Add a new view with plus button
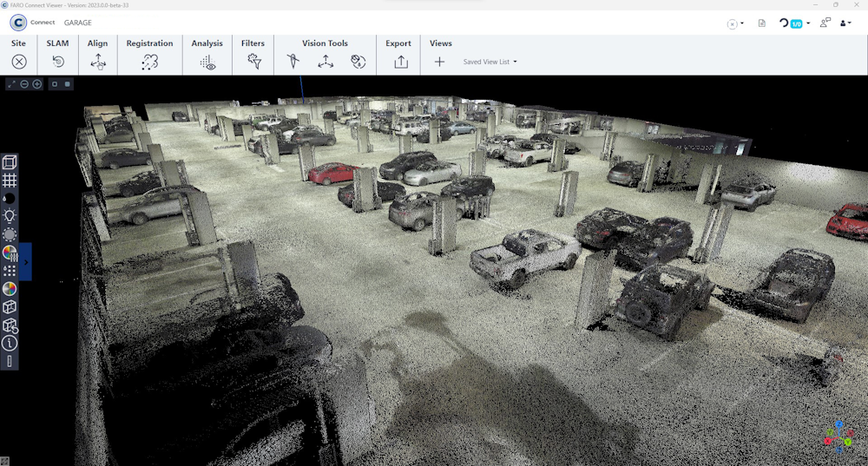The height and width of the screenshot is (466, 868). click(x=439, y=62)
